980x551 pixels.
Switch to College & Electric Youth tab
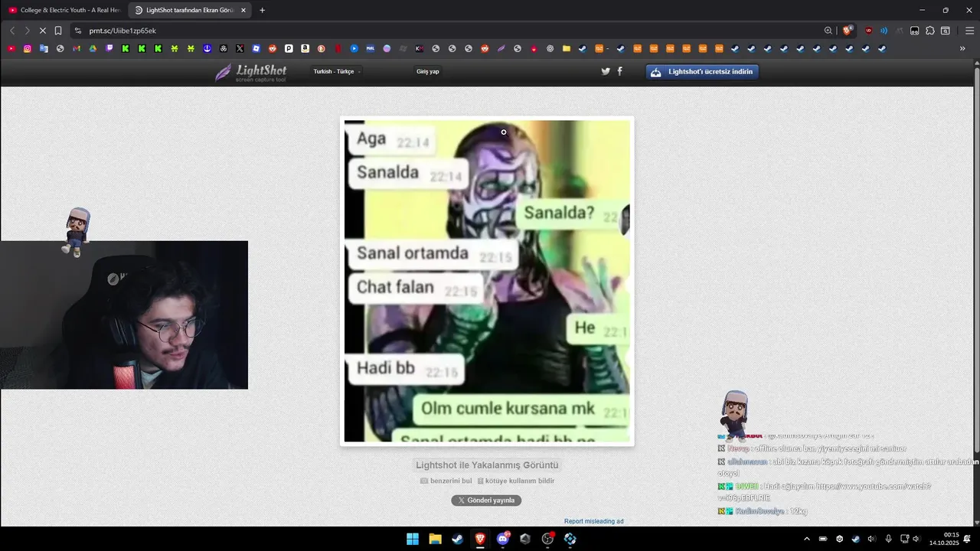coord(64,10)
